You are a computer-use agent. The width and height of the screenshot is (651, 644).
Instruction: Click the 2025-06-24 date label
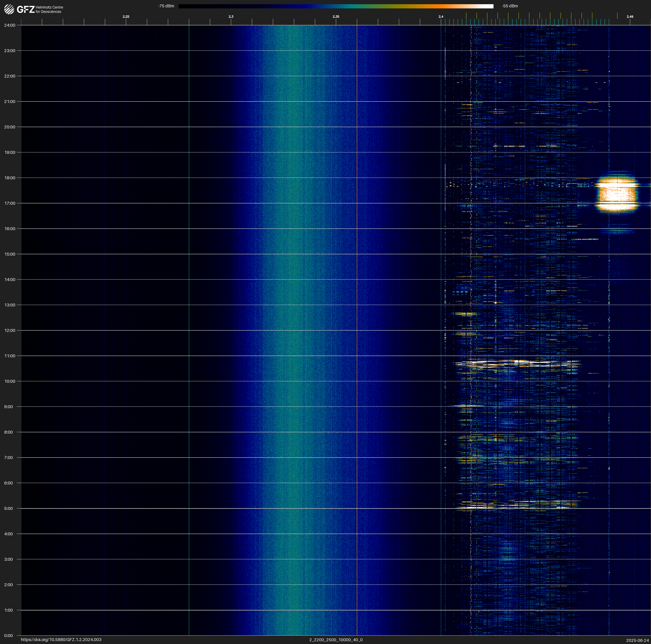637,640
